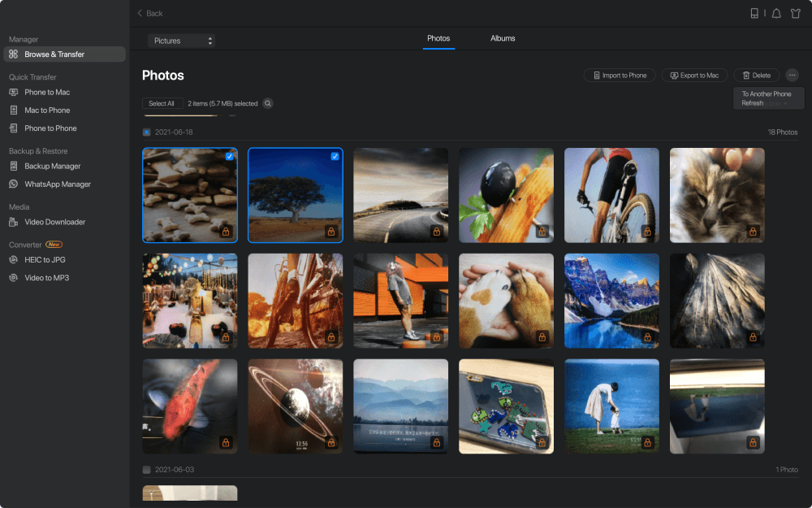The width and height of the screenshot is (812, 508).
Task: Switch to the Albums tab
Action: click(502, 38)
